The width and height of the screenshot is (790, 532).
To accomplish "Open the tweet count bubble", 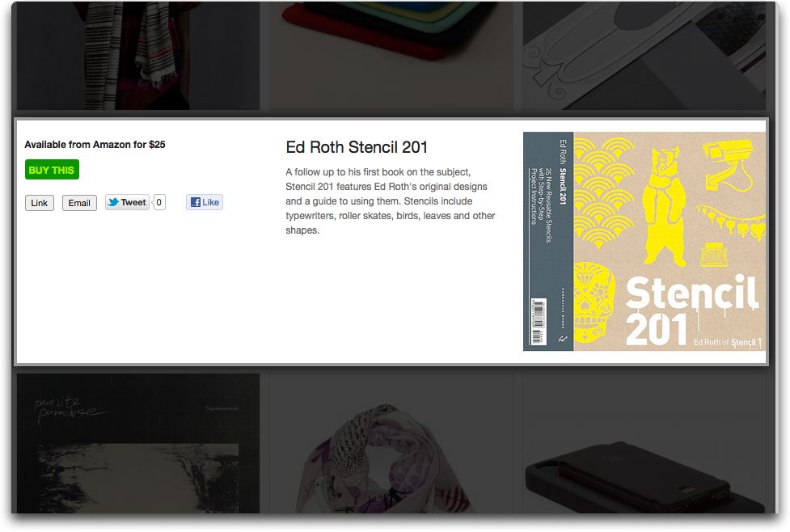I will click(x=159, y=203).
